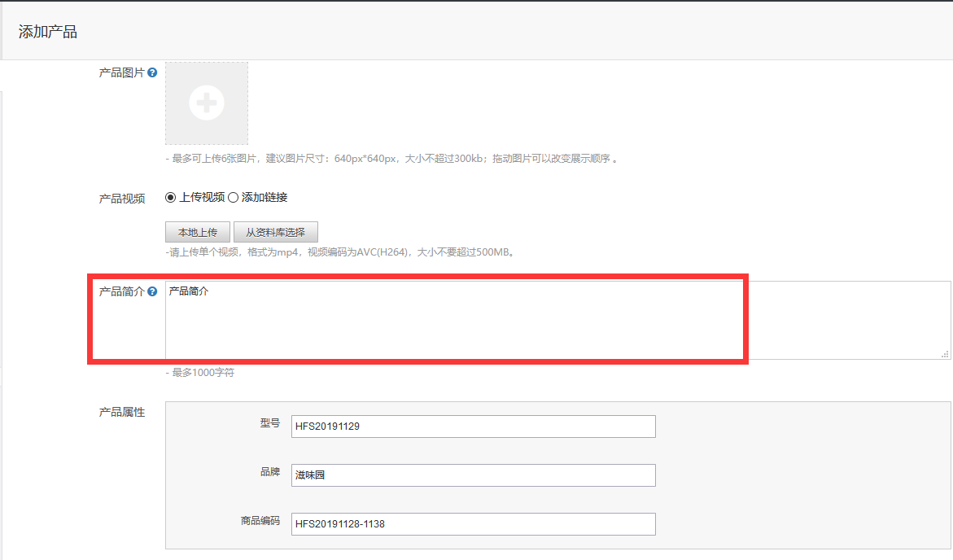Click the 品牌 field containing 滋味园
The image size is (953, 560).
pyautogui.click(x=473, y=475)
